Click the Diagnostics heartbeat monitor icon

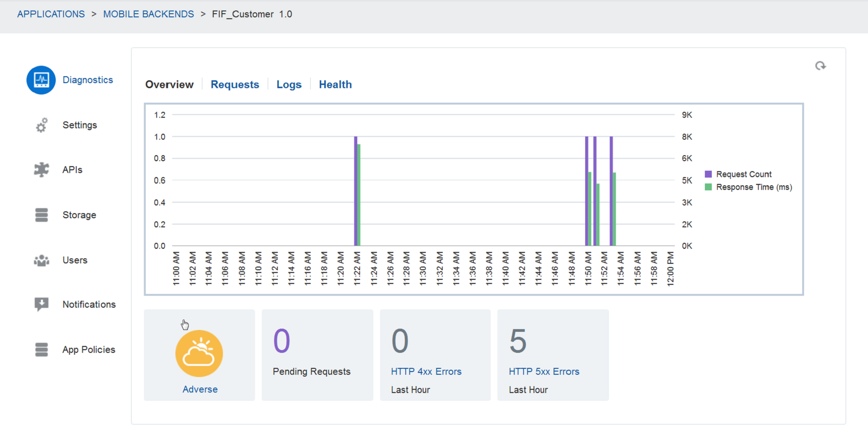[x=41, y=80]
